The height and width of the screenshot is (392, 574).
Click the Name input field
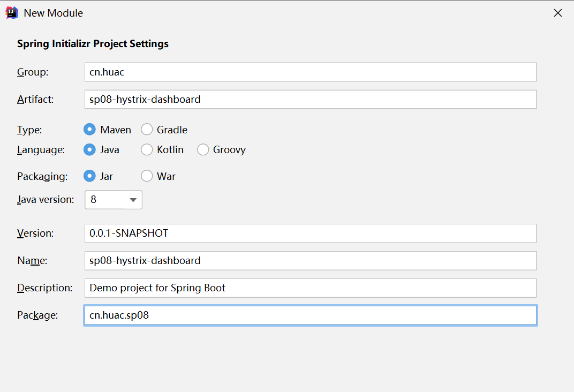pos(310,261)
